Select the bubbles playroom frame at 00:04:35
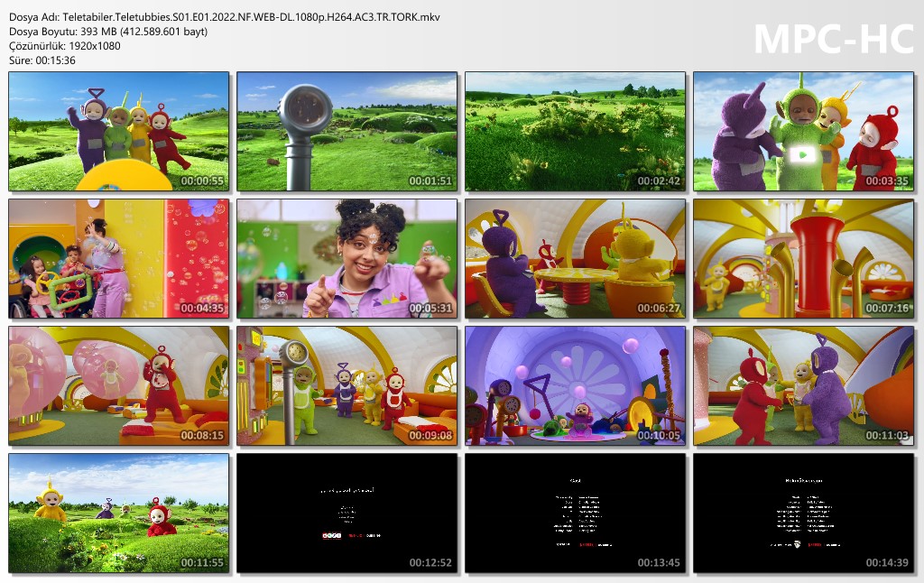This screenshot has height=583, width=924. point(119,259)
